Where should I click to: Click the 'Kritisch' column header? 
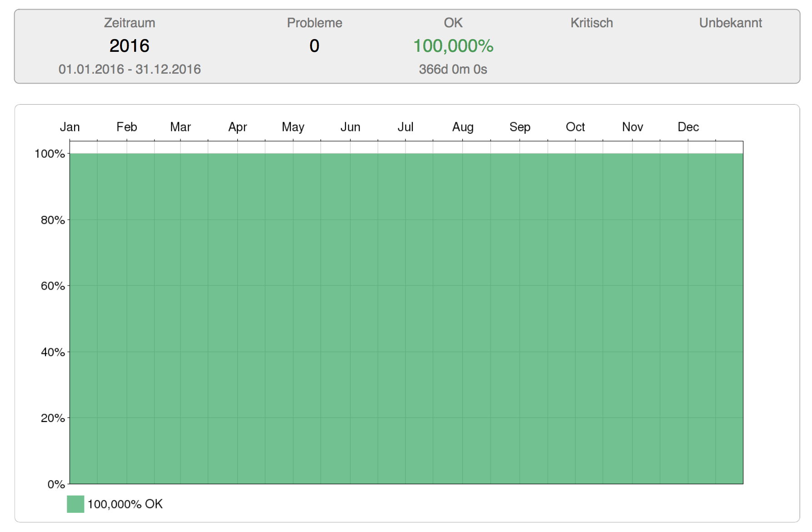[592, 23]
